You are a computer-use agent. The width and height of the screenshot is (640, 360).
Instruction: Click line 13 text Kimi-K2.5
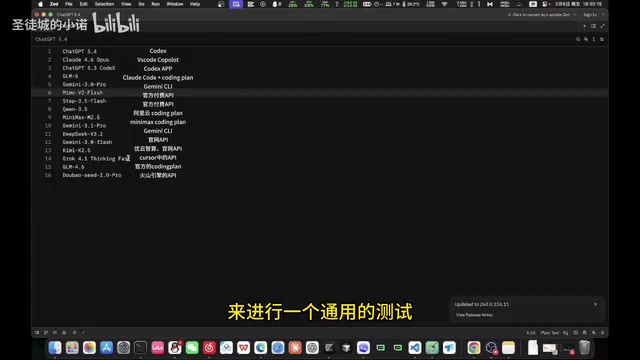click(x=76, y=150)
